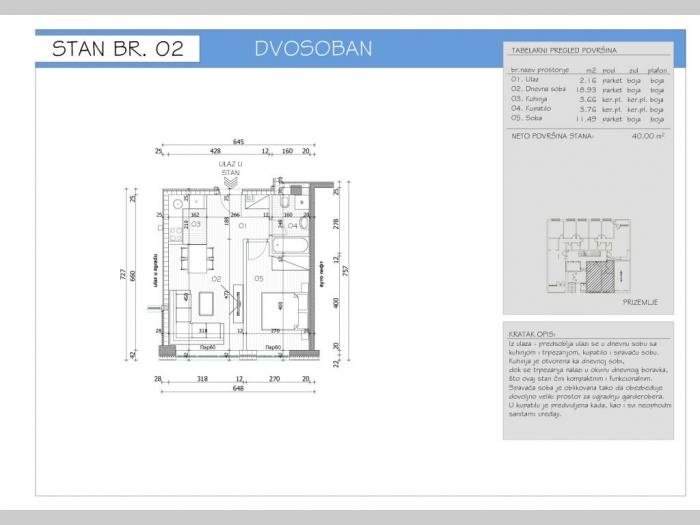The width and height of the screenshot is (700, 525).
Task: Click the PRIZEMLJE label
Action: click(x=640, y=302)
